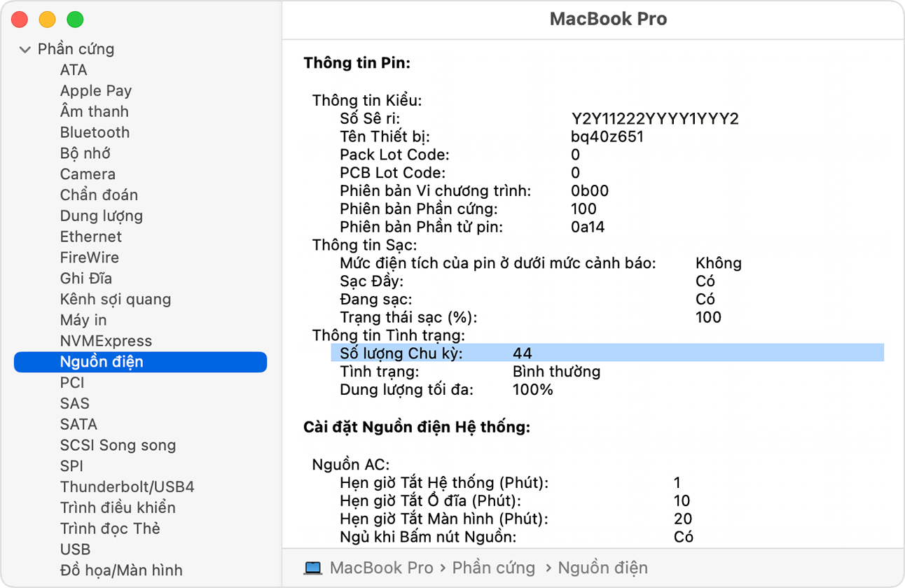The image size is (905, 588).
Task: Open the Bộ nhớ category
Action: tap(85, 153)
